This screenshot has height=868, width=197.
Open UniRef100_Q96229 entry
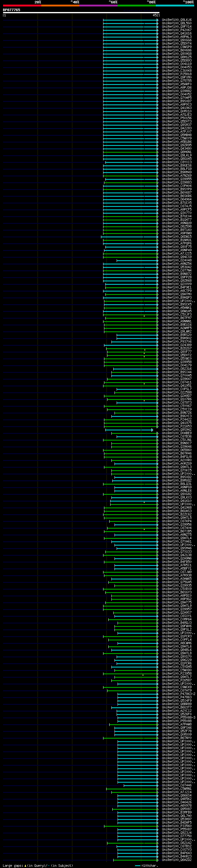coord(177,660)
